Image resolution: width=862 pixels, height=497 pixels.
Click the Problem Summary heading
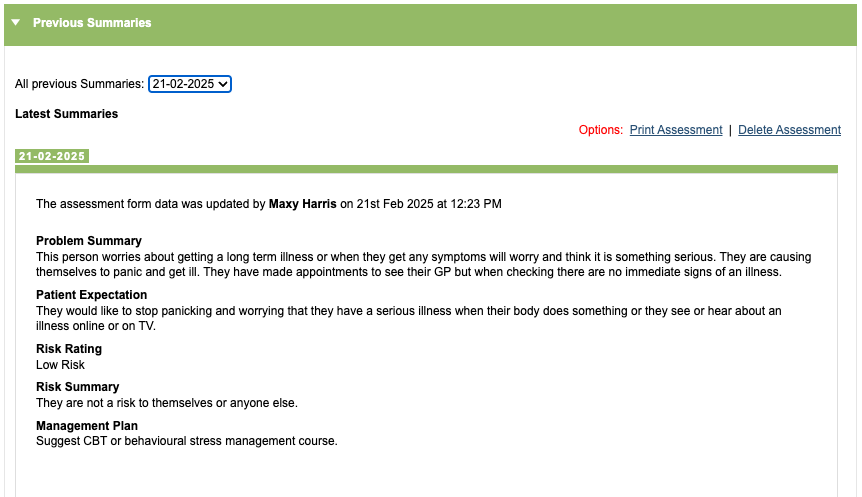point(89,241)
